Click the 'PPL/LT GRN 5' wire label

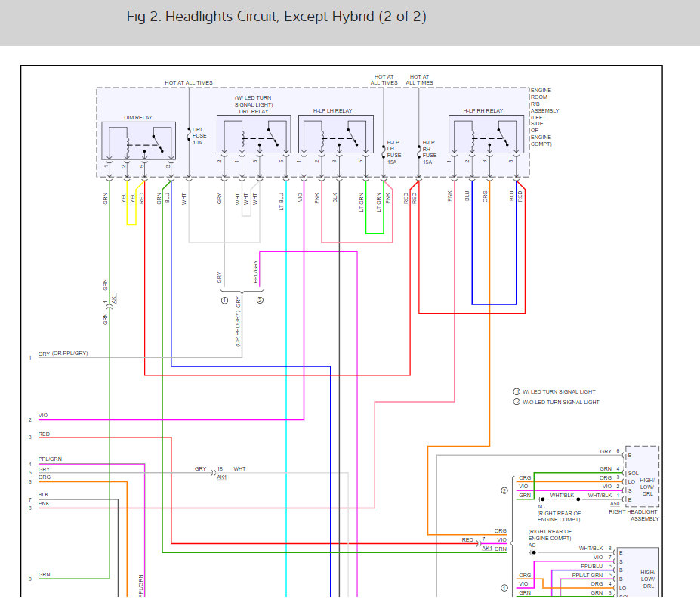(x=592, y=575)
